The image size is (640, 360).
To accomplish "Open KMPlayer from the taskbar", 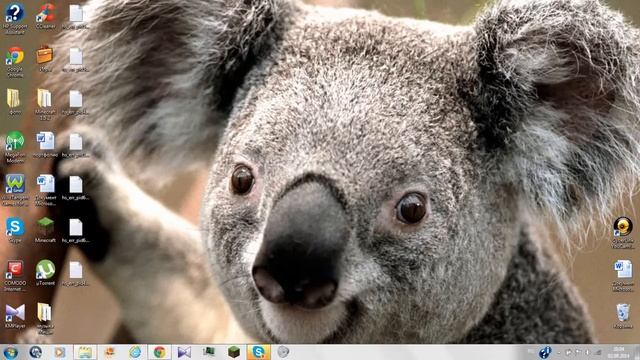I will point(184,352).
